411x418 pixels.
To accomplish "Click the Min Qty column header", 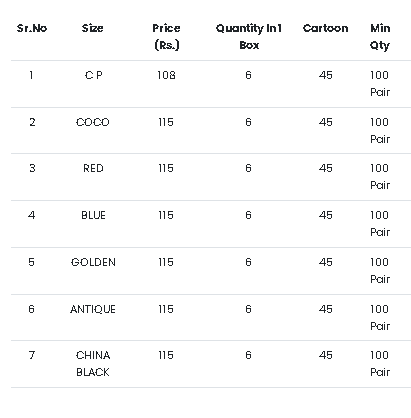I will tap(380, 37).
